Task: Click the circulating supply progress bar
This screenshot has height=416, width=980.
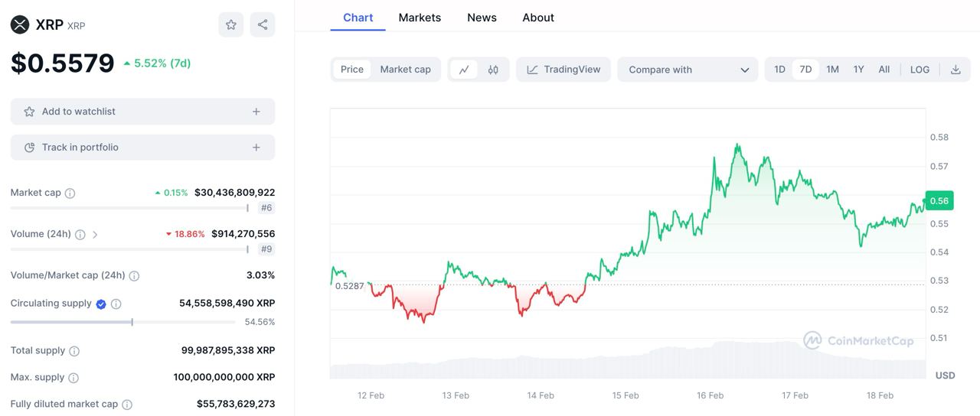Action: click(122, 322)
